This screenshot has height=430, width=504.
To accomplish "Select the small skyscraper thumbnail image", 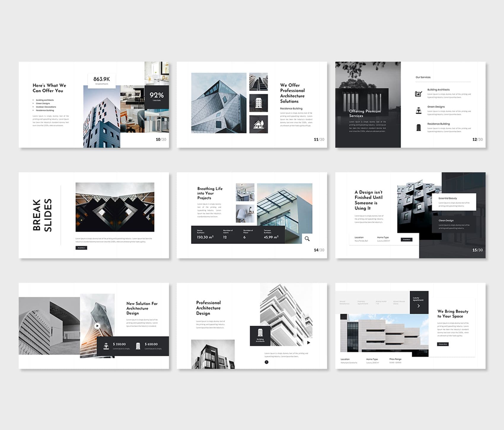I will [x=259, y=82].
